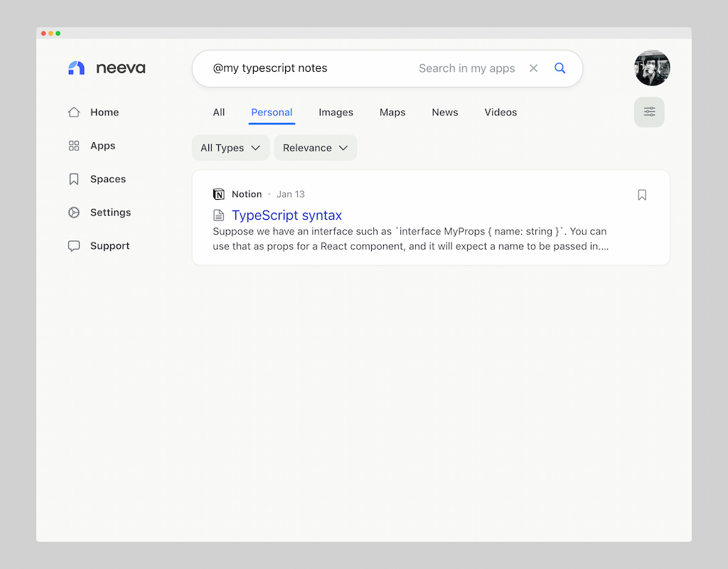Click the result snippet text

(410, 239)
